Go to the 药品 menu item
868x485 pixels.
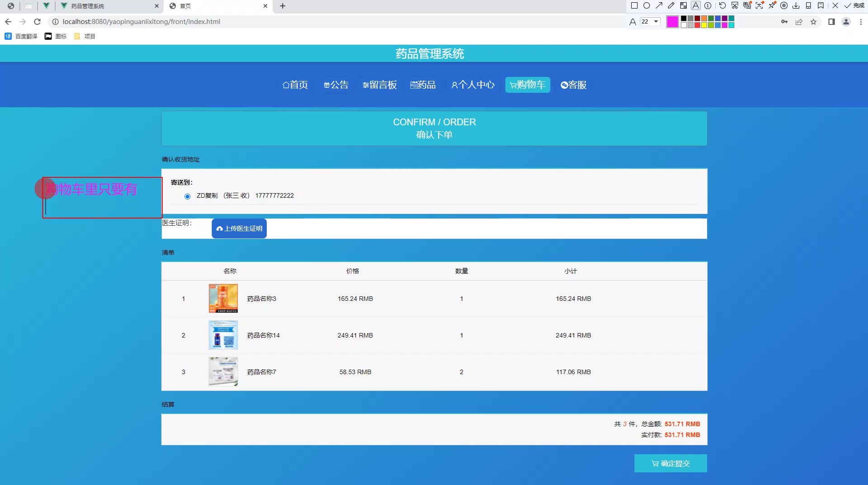click(x=423, y=85)
